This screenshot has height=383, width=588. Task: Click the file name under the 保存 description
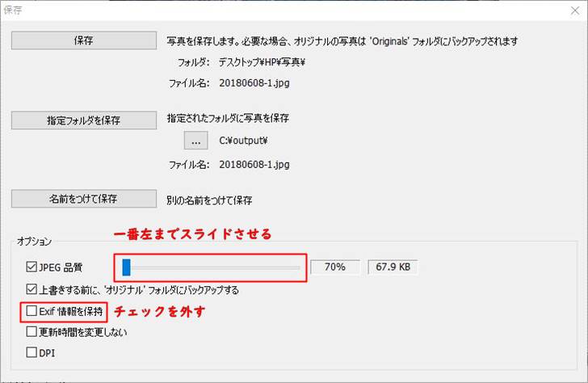tap(254, 82)
